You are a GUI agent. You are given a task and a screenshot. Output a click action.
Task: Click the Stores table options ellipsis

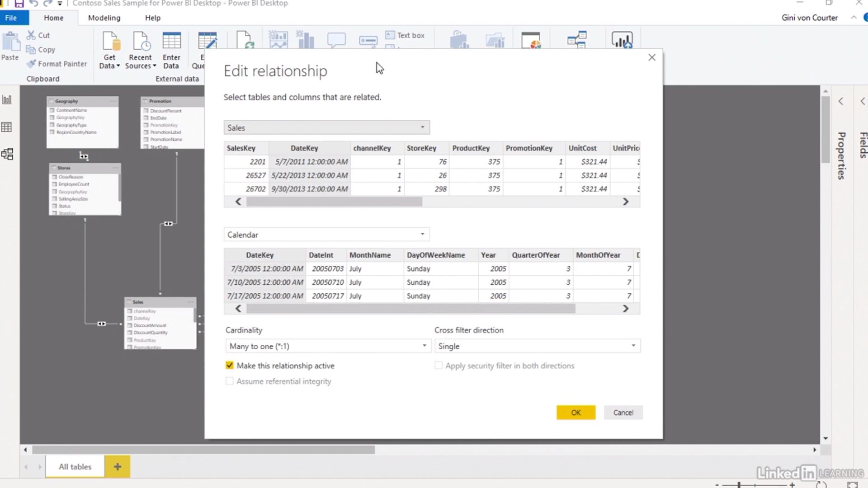click(x=115, y=168)
